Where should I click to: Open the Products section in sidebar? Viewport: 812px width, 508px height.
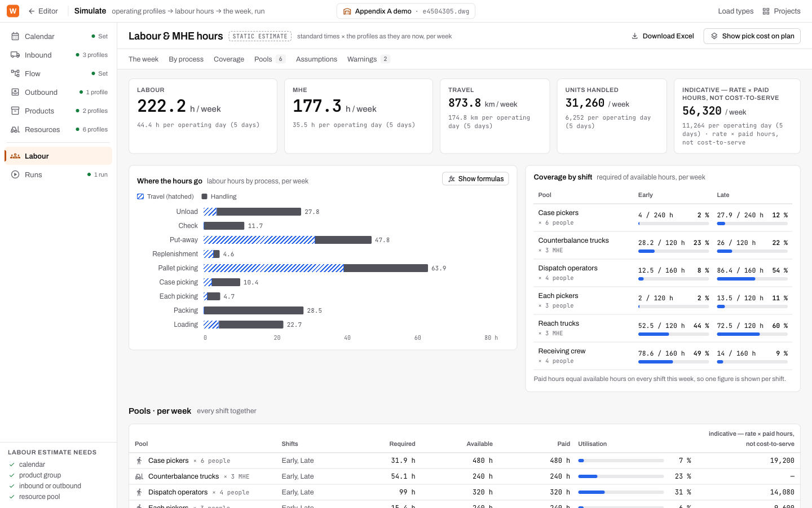click(x=59, y=111)
